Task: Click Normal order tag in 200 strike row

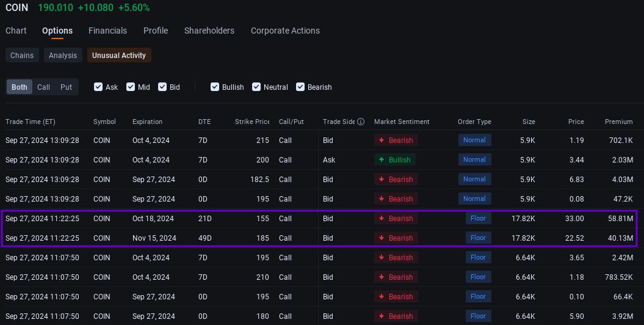Action: pos(474,160)
